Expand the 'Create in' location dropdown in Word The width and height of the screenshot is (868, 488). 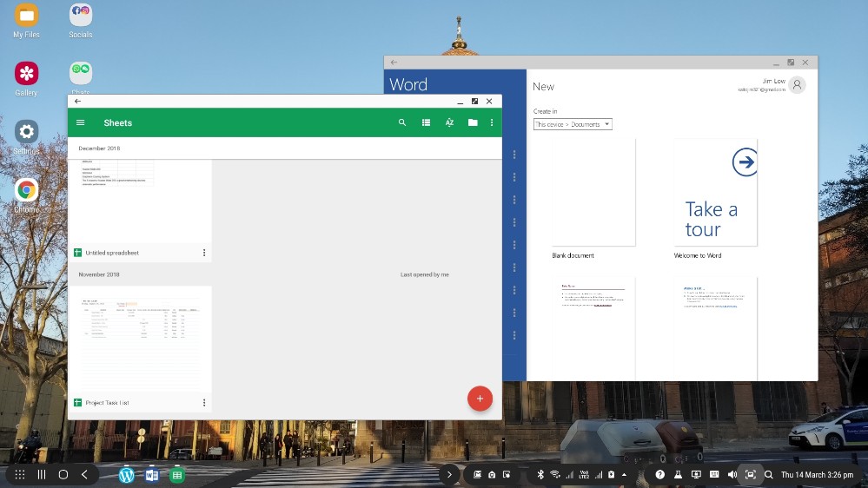click(x=573, y=124)
